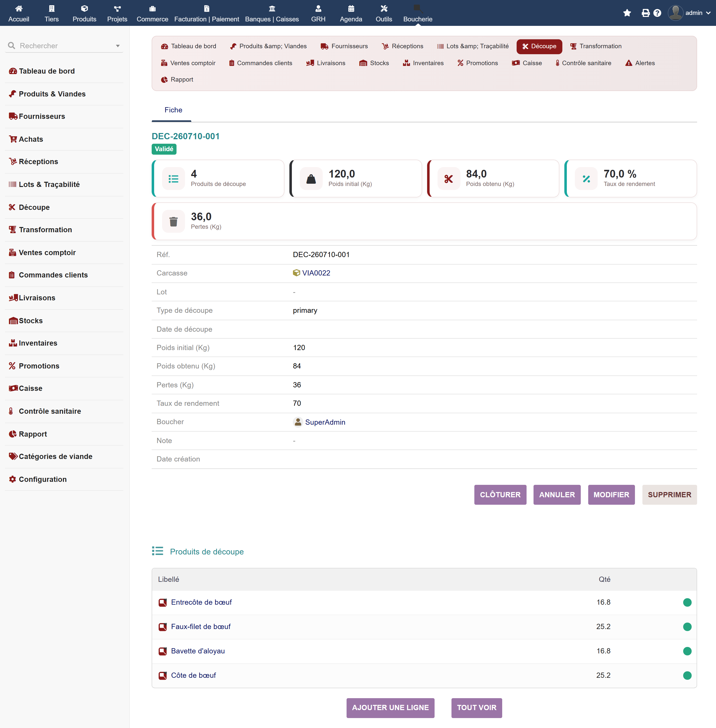
Task: Click the bookmark star icon in top bar
Action: 627,13
